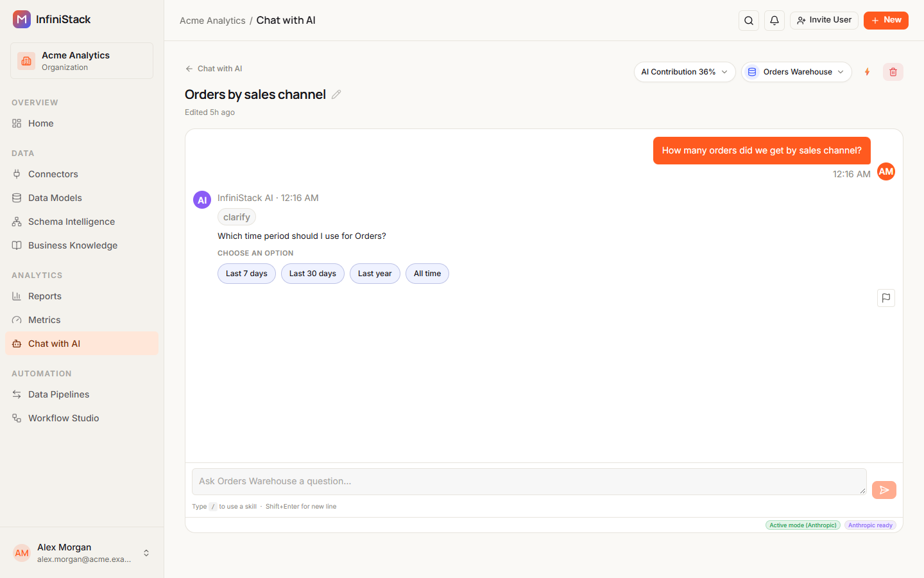Choose the Last year option
Image resolution: width=924 pixels, height=578 pixels.
[375, 274]
